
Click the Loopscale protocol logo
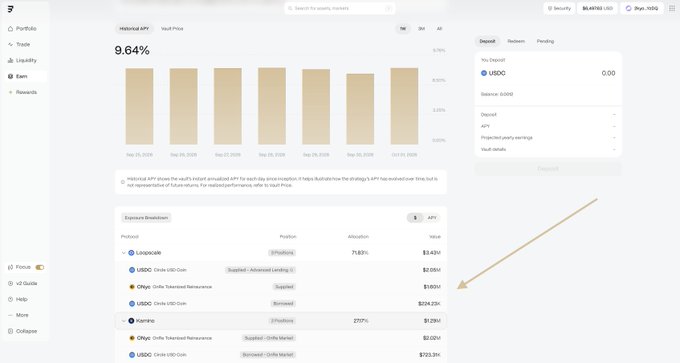pos(131,253)
